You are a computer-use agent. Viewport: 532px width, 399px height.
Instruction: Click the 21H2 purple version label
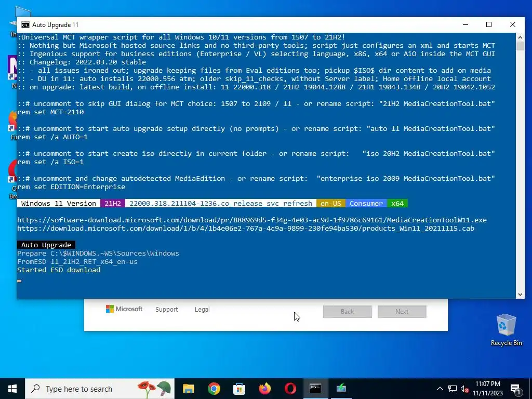pos(113,203)
